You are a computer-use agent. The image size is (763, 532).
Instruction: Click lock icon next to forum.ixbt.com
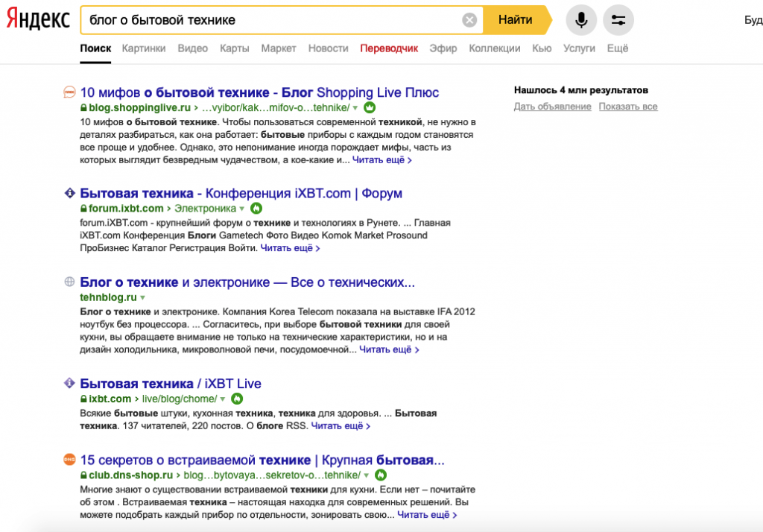[83, 209]
